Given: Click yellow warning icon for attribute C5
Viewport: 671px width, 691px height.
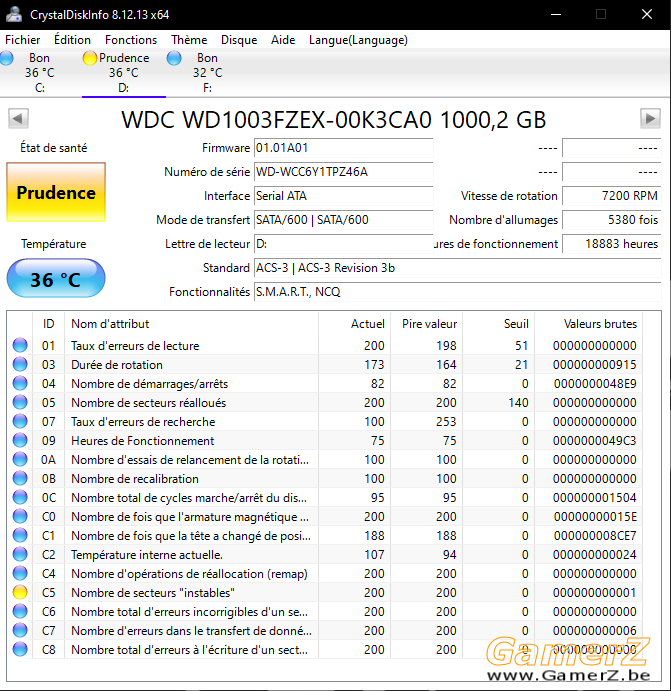Looking at the screenshot, I should click(x=20, y=592).
